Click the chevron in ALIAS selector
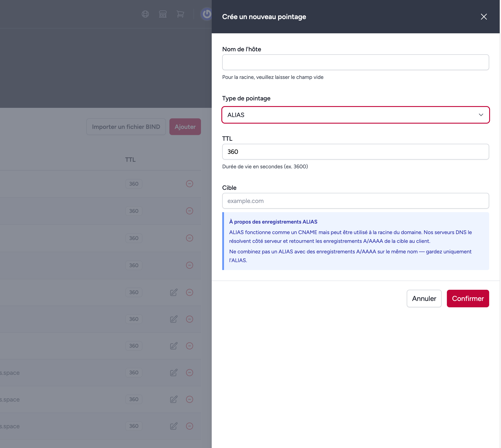Image resolution: width=501 pixels, height=448 pixels. click(x=481, y=115)
